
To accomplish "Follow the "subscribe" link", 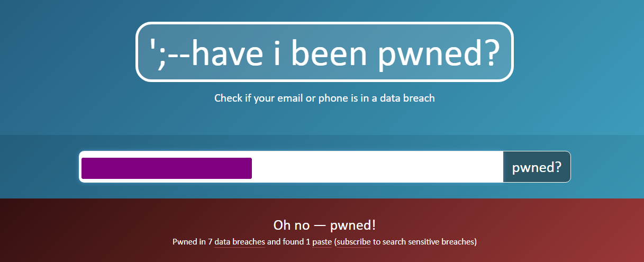I will 353,242.
